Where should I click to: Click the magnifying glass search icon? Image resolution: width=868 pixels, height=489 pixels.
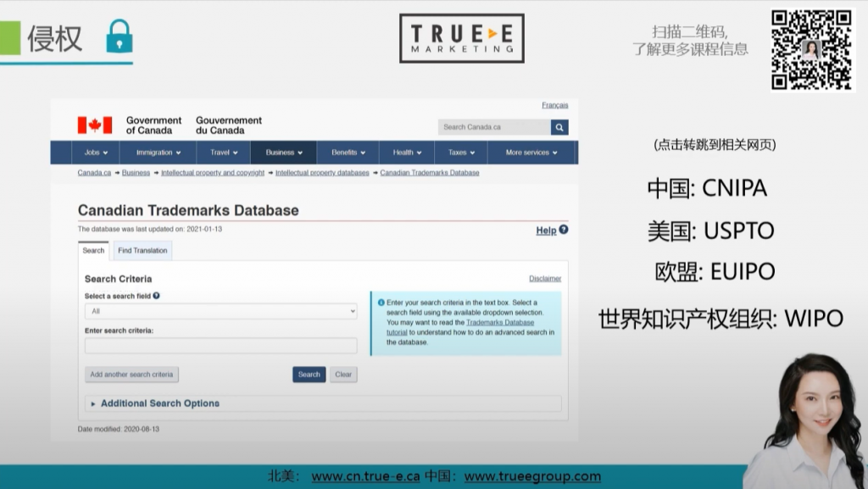(x=559, y=126)
